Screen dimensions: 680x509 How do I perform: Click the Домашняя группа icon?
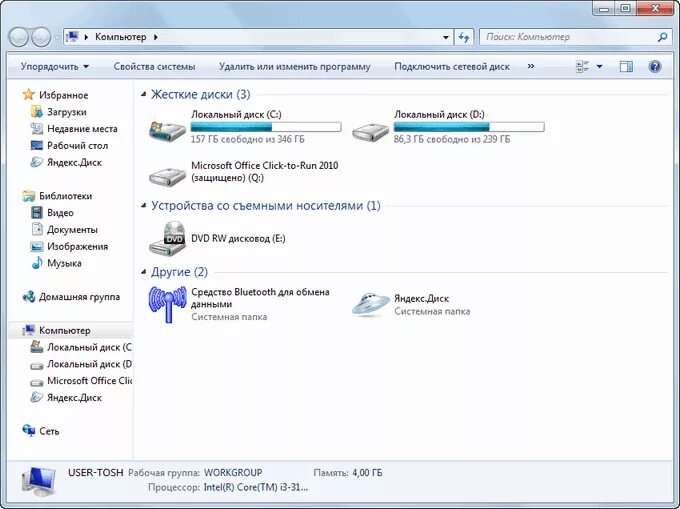point(29,297)
